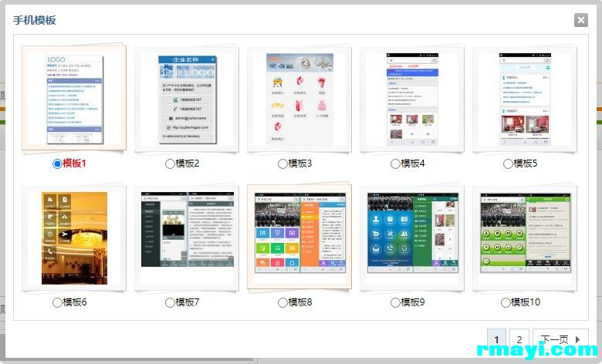The height and width of the screenshot is (364, 602).
Task: Select the 模板9 radio button
Action: tap(395, 302)
